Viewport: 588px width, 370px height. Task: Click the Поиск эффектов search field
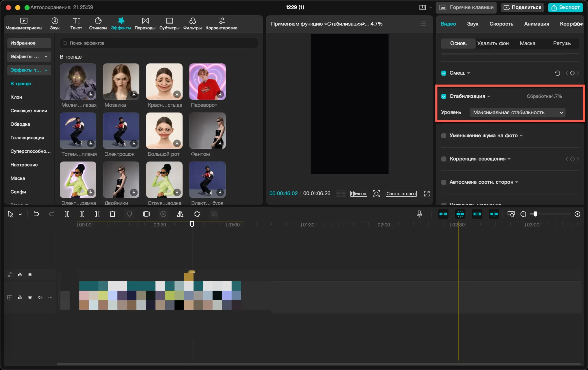coord(159,43)
